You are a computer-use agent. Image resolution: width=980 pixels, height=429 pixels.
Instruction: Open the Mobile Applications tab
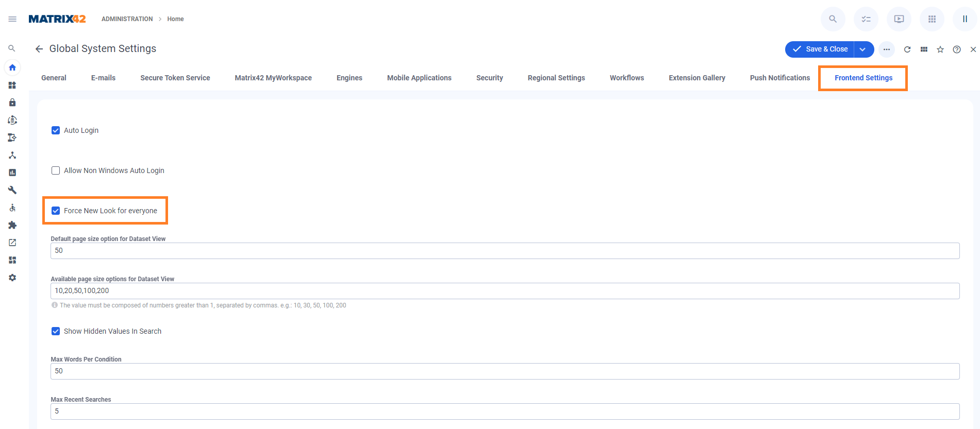click(419, 78)
